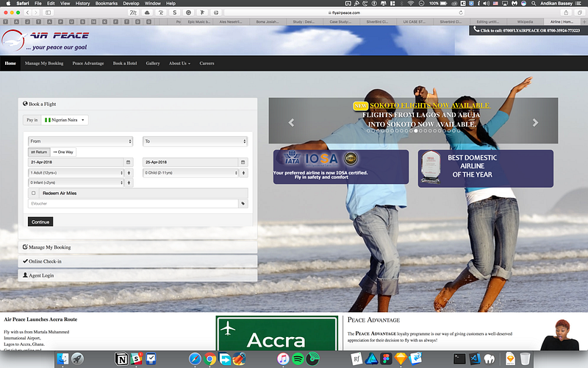Switch to Wikipedia browser tab

click(525, 22)
